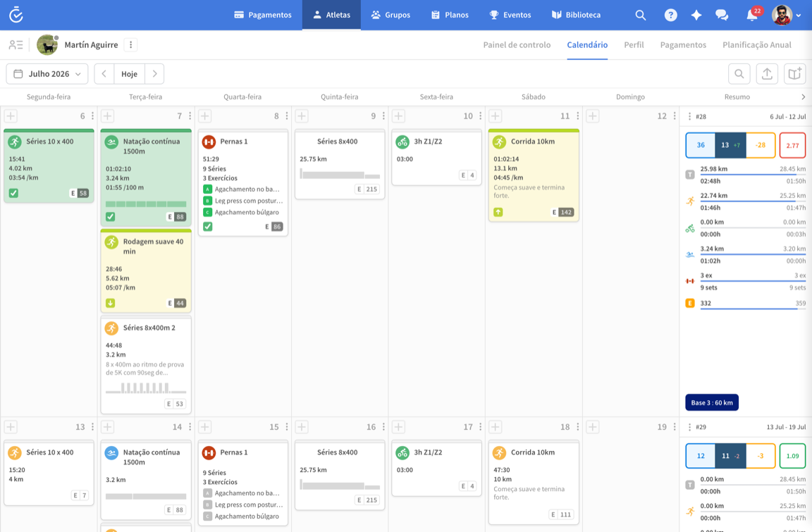Screen dimensions: 812x532
Task: Click the running icon in week 28 summary
Action: (x=690, y=201)
